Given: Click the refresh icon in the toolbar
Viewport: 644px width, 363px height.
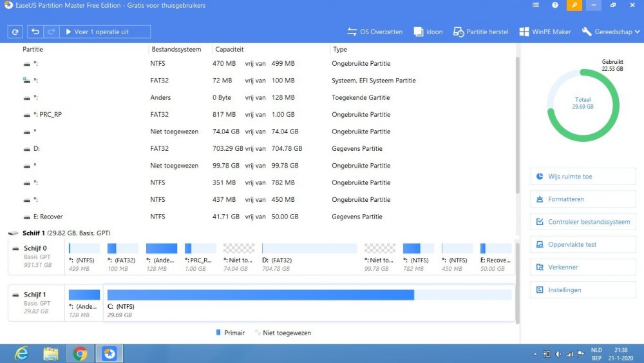Looking at the screenshot, I should coord(15,32).
